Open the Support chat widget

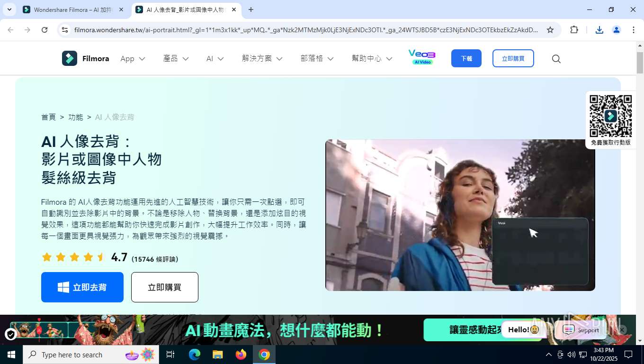(x=581, y=330)
